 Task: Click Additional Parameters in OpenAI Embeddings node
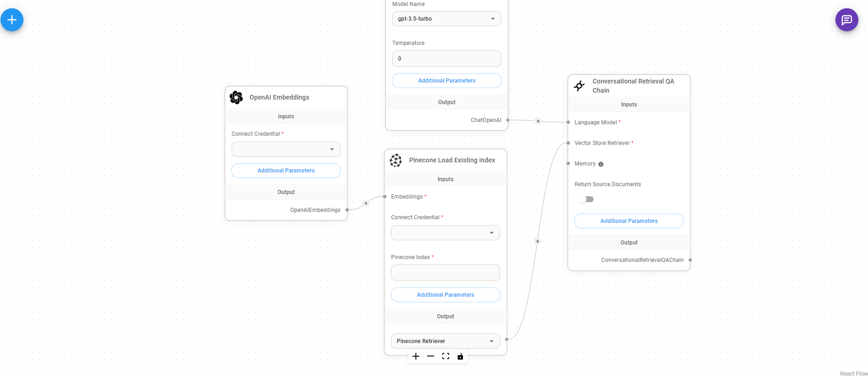[x=286, y=171]
